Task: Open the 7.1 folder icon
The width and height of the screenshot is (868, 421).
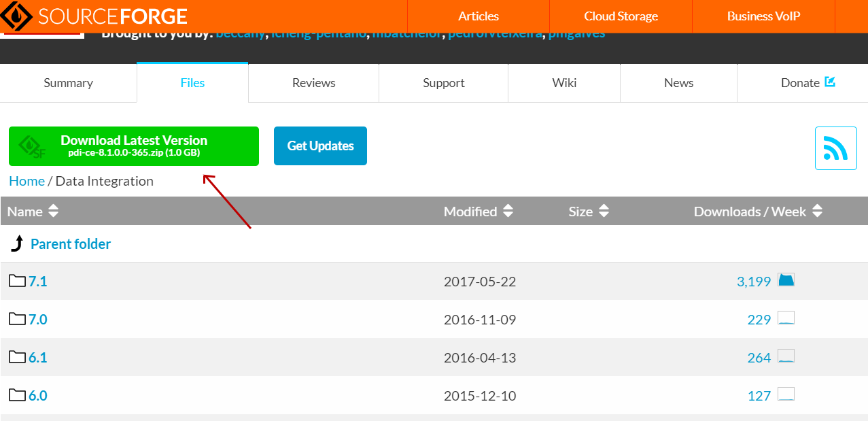Action: click(17, 281)
